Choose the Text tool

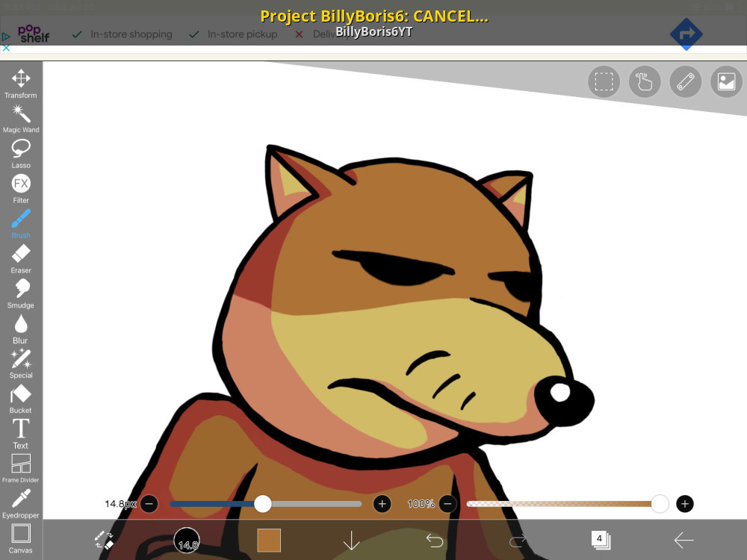[x=21, y=434]
